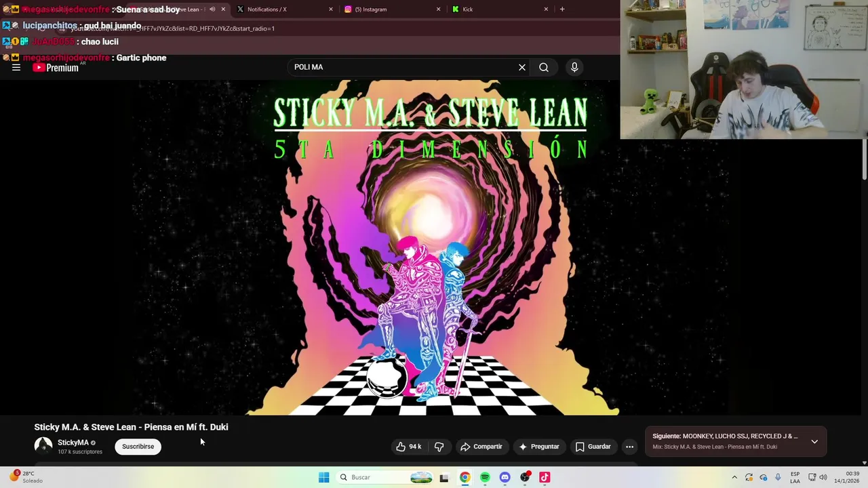Open the StickyMA channel avatar
868x488 pixels.
tap(43, 446)
